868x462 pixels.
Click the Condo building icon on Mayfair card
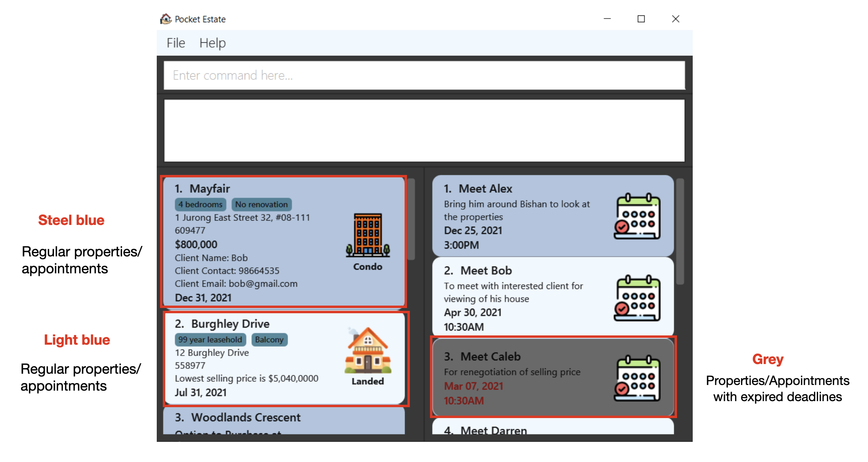pyautogui.click(x=368, y=235)
